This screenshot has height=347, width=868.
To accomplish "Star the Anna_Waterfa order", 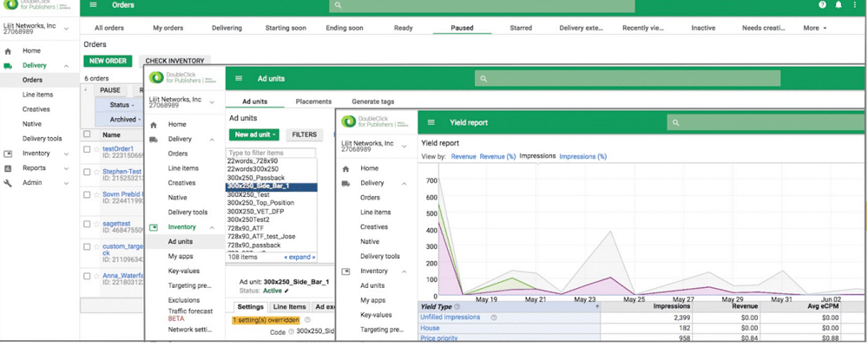I will pyautogui.click(x=97, y=276).
